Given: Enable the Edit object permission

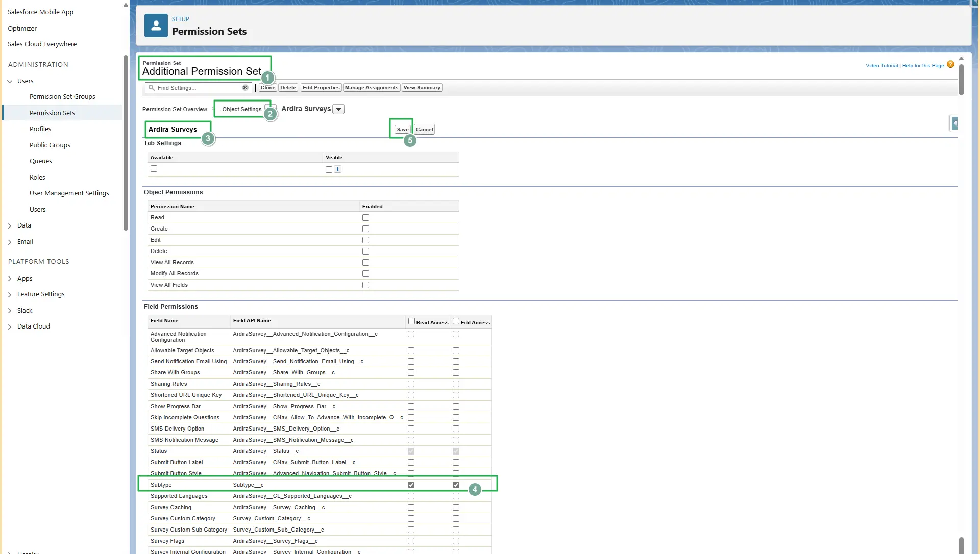Looking at the screenshot, I should pos(365,240).
